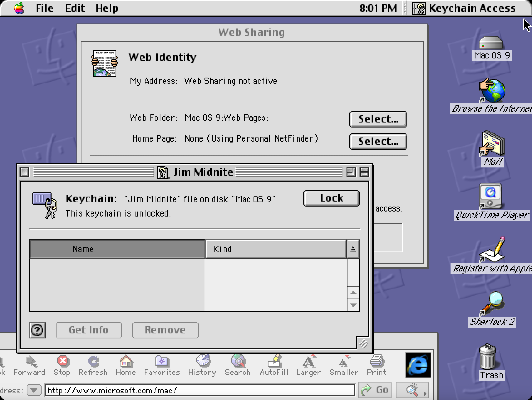Image resolution: width=532 pixels, height=400 pixels.
Task: Click the Remove button
Action: point(165,330)
